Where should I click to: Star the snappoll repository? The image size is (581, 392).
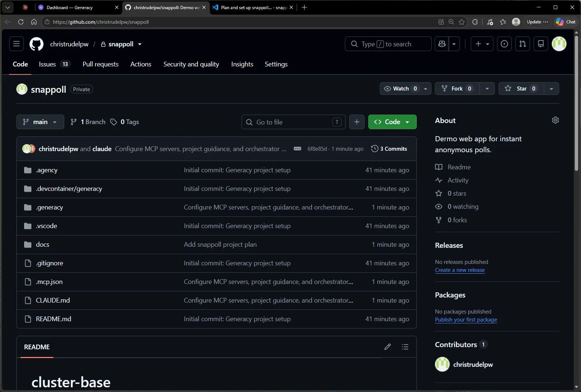[x=521, y=88]
